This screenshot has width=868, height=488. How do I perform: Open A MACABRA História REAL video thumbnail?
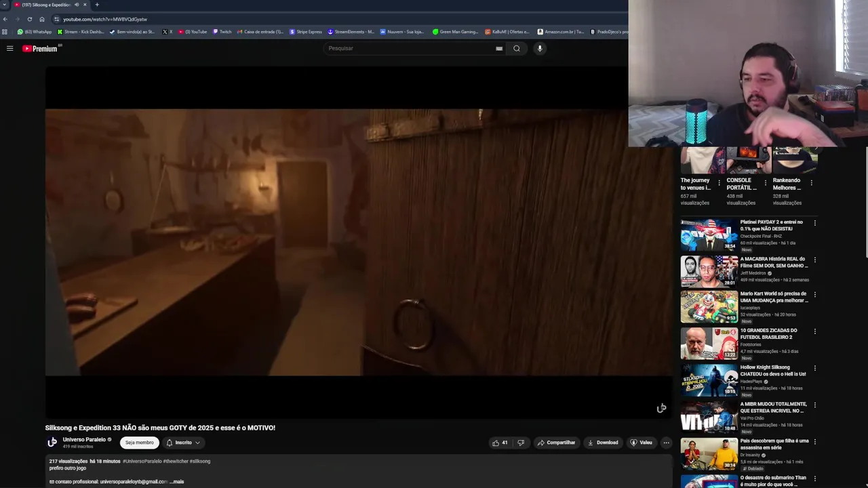(x=709, y=271)
